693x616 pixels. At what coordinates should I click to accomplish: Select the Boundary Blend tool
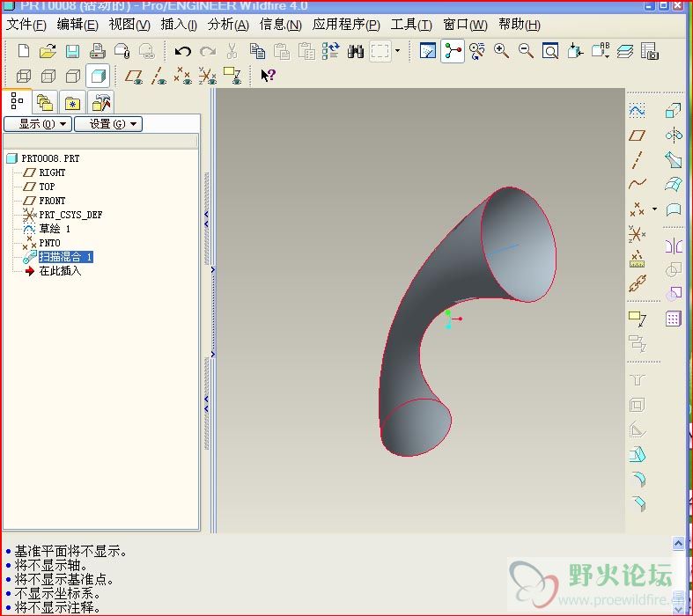click(x=673, y=184)
